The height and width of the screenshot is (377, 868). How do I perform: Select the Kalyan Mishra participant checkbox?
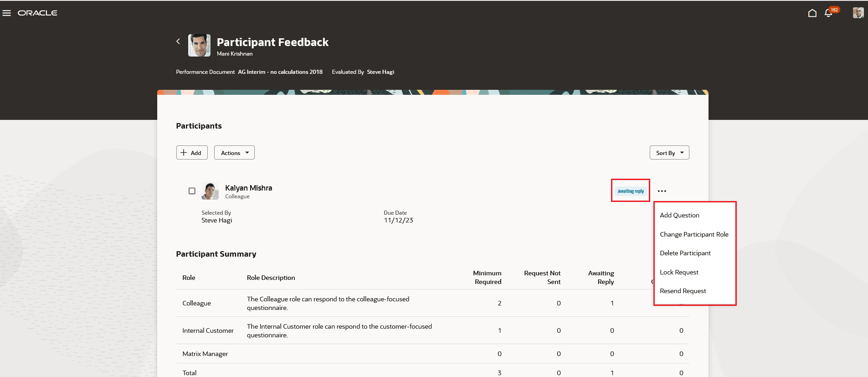(x=192, y=191)
